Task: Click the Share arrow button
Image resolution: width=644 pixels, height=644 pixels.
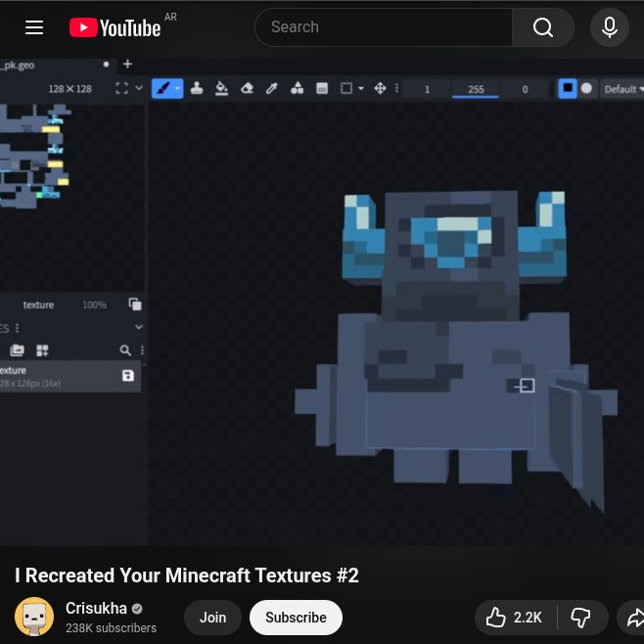Action: point(631,618)
